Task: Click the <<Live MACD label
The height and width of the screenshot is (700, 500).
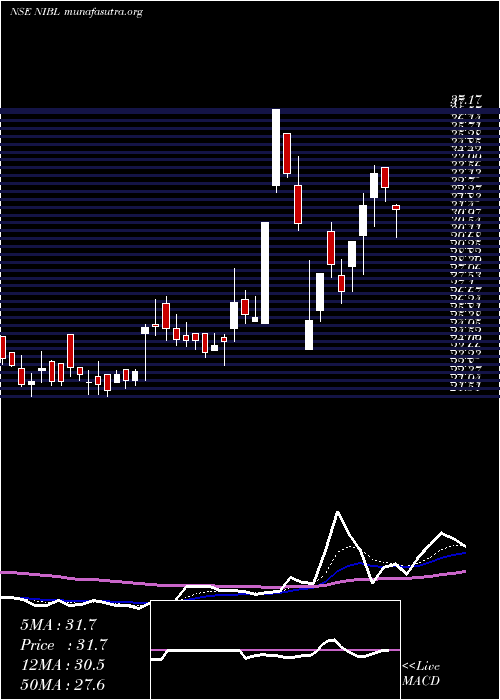Action: point(421,673)
